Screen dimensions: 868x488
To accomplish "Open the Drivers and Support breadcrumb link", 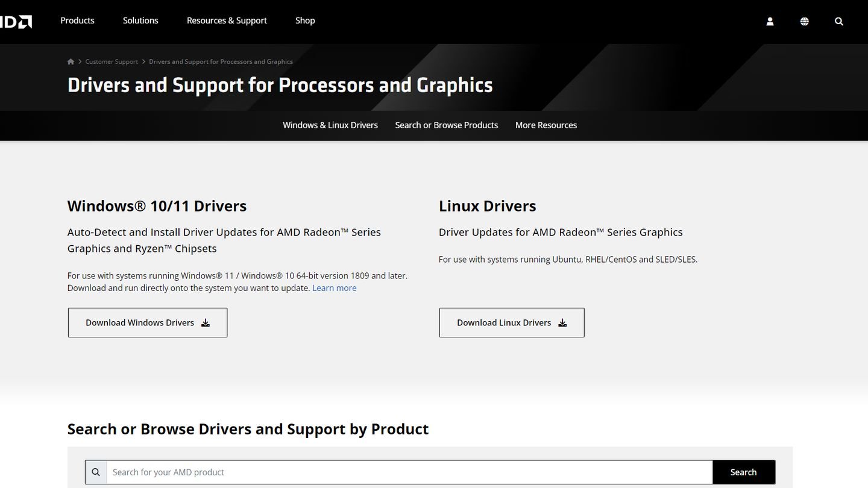I will [221, 61].
